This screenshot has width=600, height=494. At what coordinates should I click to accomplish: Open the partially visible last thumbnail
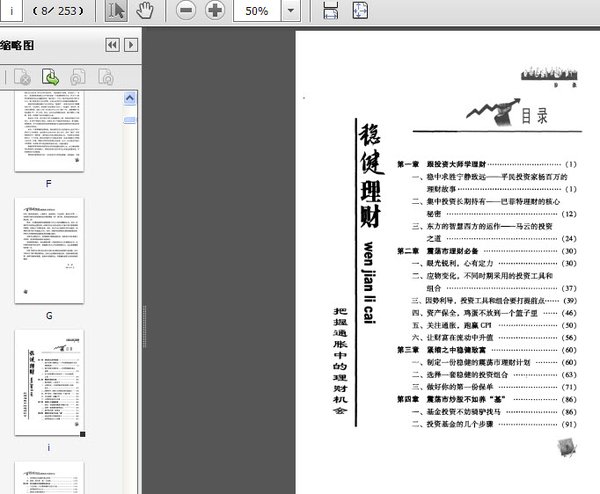[49, 478]
